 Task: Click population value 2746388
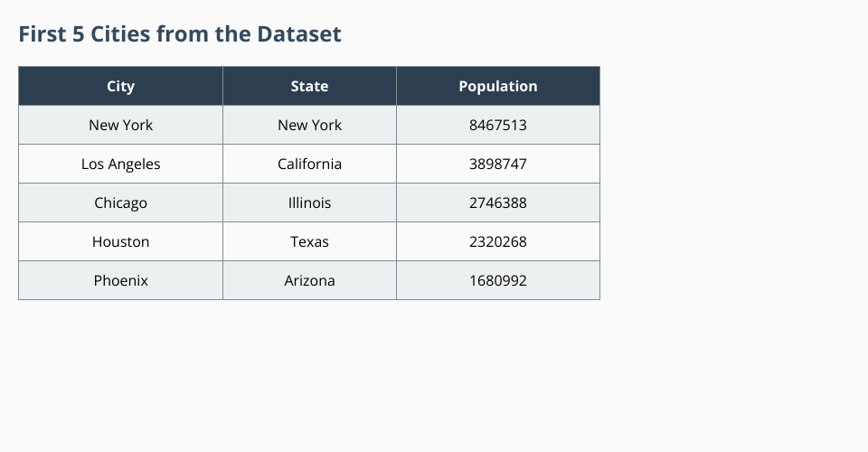[497, 203]
